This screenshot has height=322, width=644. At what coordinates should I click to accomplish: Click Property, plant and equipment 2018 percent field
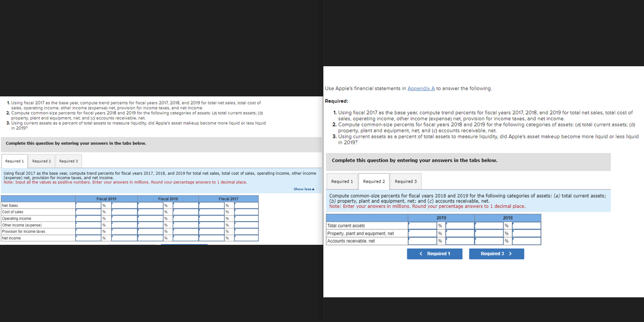[x=490, y=233]
